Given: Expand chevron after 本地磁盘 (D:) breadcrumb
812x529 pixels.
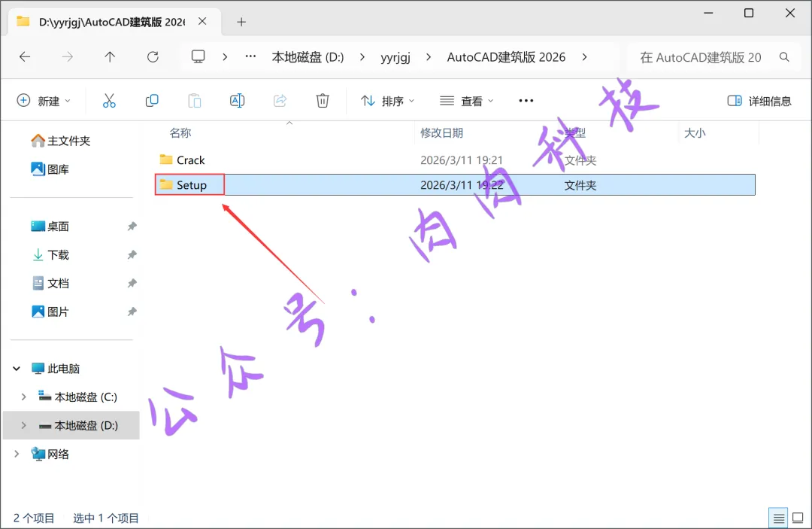Looking at the screenshot, I should pyautogui.click(x=362, y=57).
